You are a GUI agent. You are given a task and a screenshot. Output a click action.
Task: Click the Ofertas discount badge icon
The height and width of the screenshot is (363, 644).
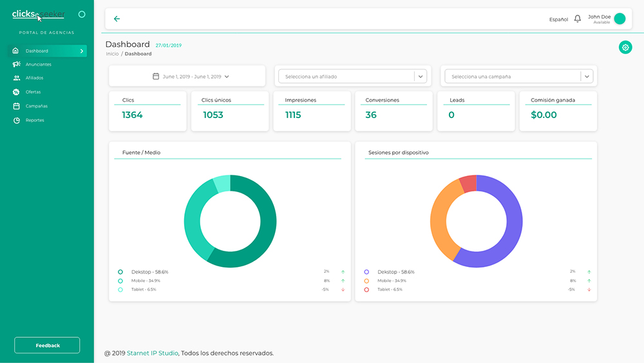tap(16, 92)
